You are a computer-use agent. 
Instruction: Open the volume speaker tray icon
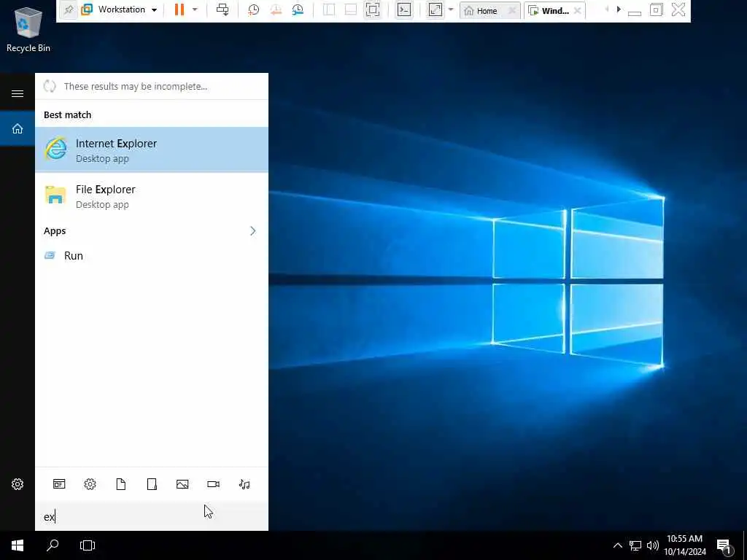coord(652,545)
